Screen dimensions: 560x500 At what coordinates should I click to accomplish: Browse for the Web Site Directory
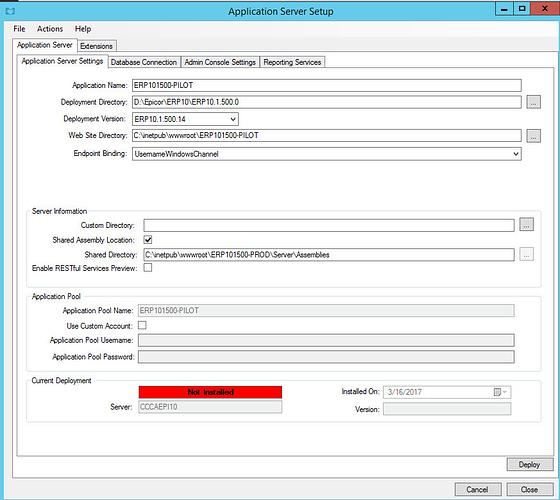(x=533, y=136)
